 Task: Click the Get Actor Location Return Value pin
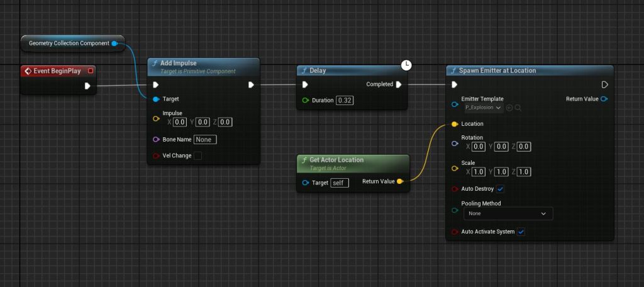click(400, 182)
